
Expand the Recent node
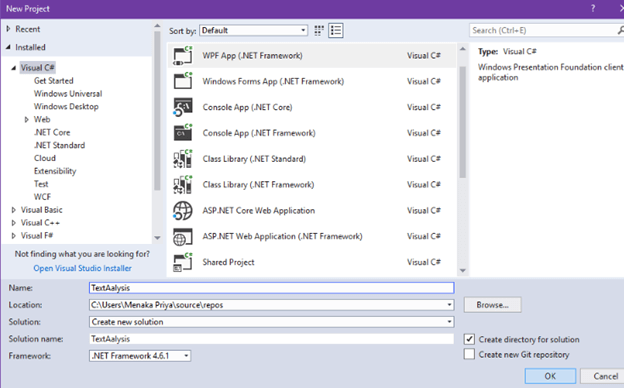[x=8, y=29]
